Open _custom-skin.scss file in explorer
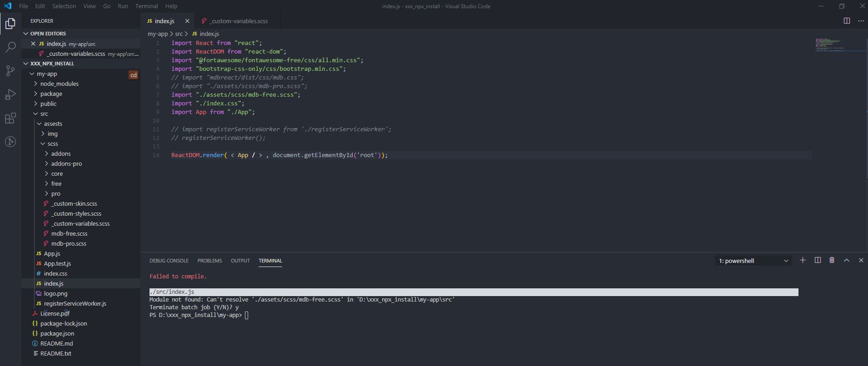The width and height of the screenshot is (868, 366). coord(81,203)
